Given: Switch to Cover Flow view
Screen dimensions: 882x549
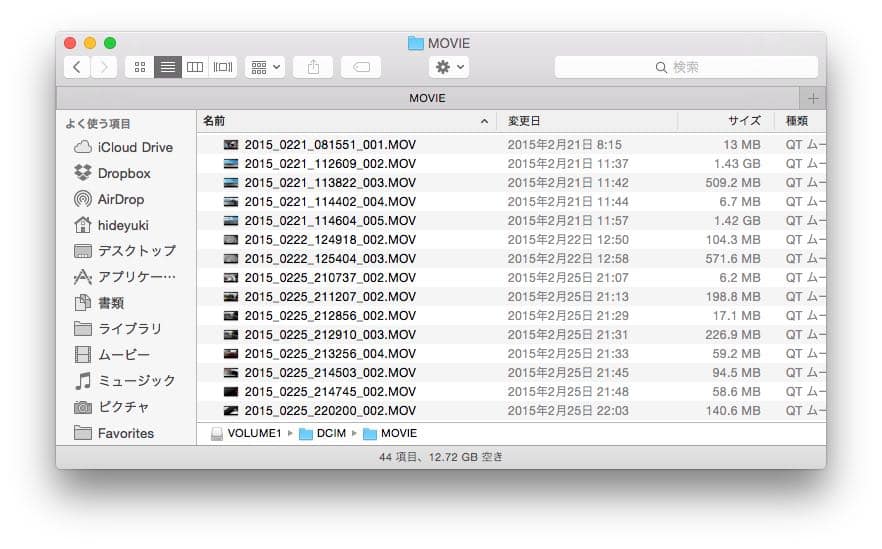Looking at the screenshot, I should [x=223, y=67].
